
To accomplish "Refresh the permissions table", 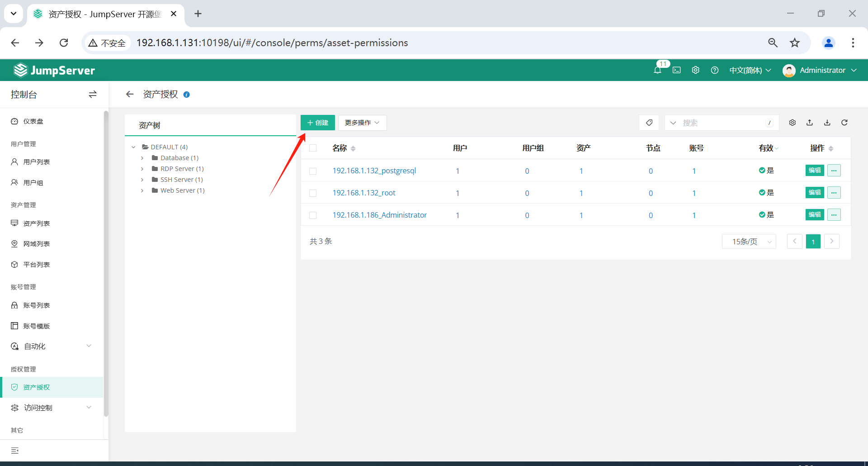I will point(844,123).
